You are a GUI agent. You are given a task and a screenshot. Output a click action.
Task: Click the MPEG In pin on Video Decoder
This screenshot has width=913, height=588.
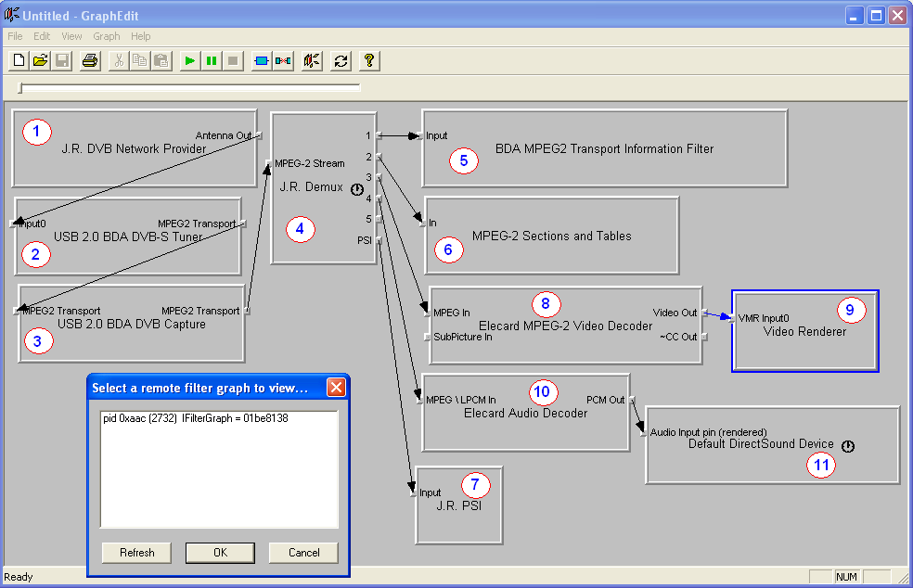[x=428, y=313]
